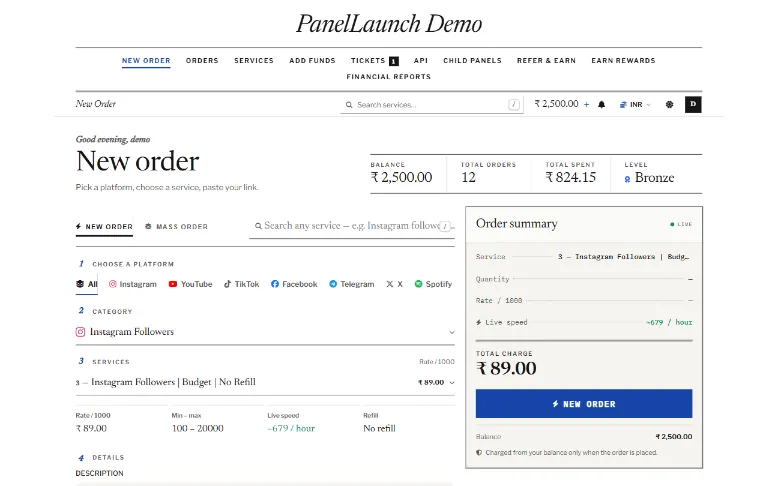Filter platforms by Spotify
The width and height of the screenshot is (778, 486).
pos(433,284)
